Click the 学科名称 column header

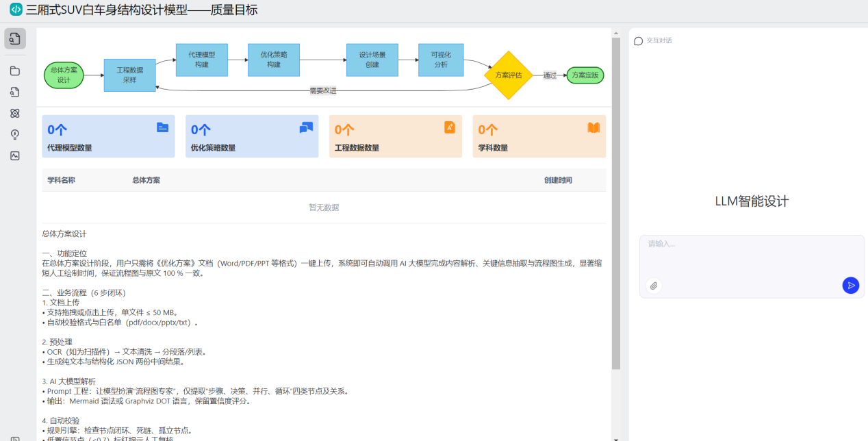click(61, 180)
